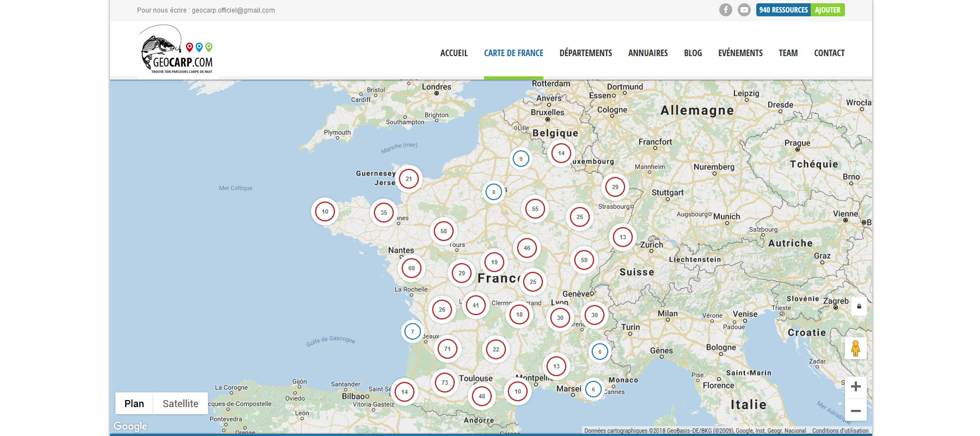Select cluster marker 46 in central France
Viewport: 980px width, 436px height.
(x=527, y=248)
